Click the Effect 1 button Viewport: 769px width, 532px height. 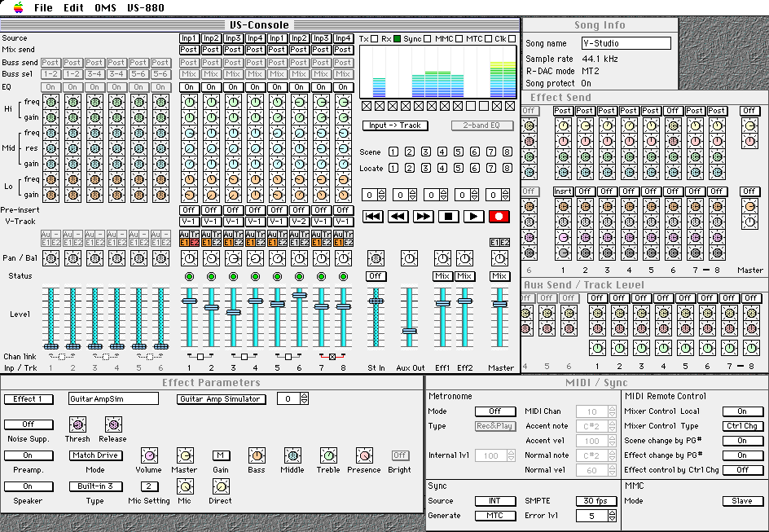(29, 399)
